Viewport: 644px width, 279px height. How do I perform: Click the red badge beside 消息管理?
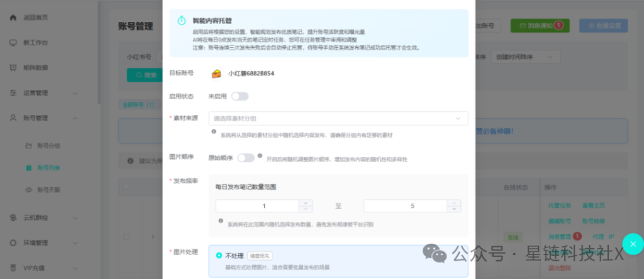coord(577,236)
